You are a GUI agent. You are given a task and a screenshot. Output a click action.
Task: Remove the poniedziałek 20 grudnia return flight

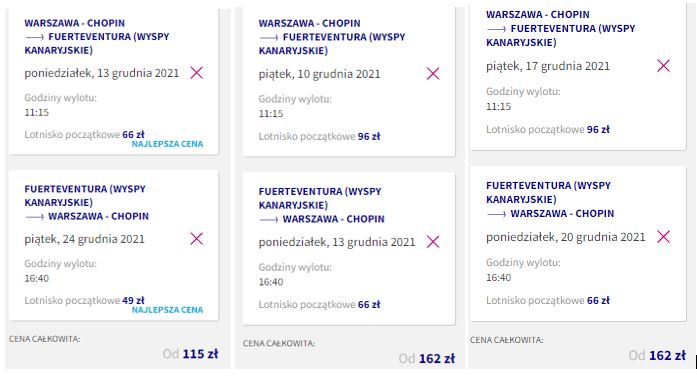pyautogui.click(x=663, y=236)
